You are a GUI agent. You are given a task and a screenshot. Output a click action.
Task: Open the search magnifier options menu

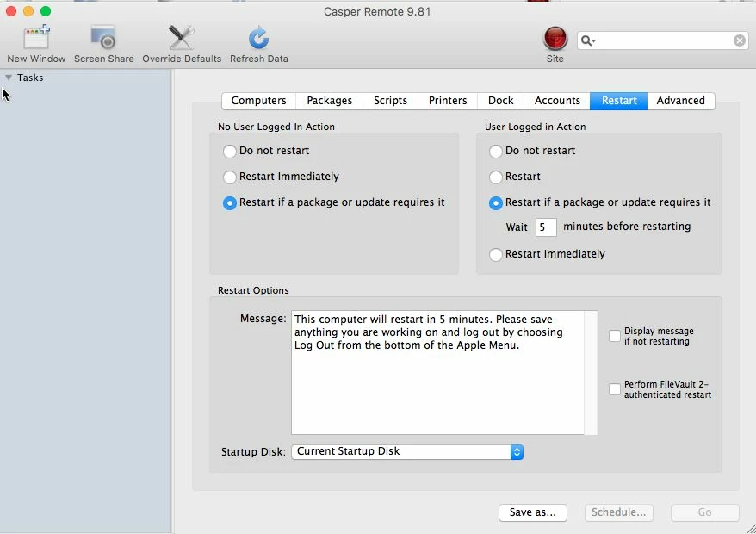(x=588, y=40)
